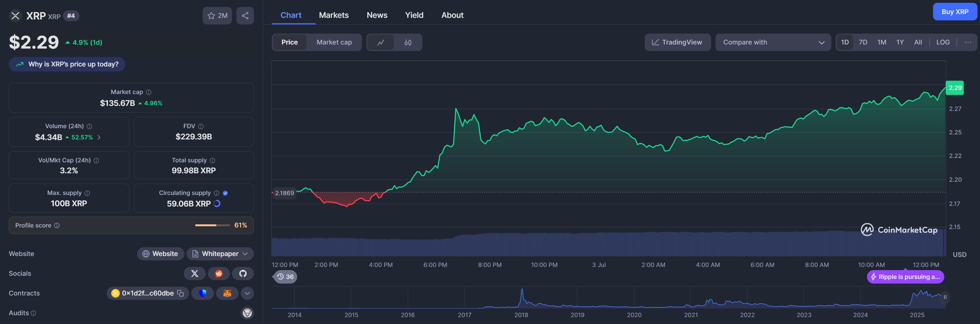
Task: Click the $135.67B market cap value
Action: (117, 103)
